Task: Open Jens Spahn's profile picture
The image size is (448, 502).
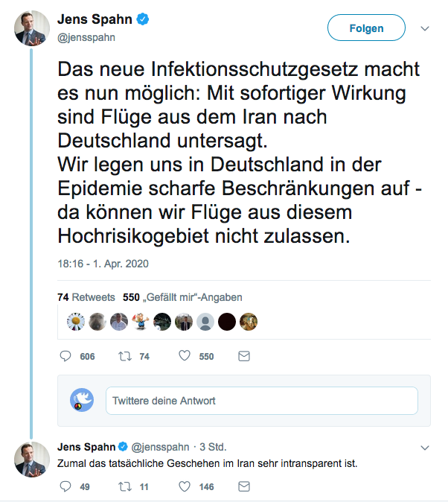Action: [x=30, y=28]
